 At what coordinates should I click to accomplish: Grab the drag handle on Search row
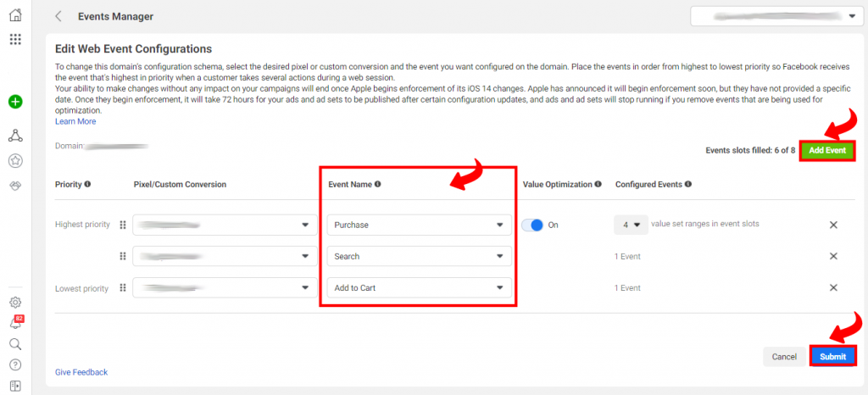pos(123,256)
